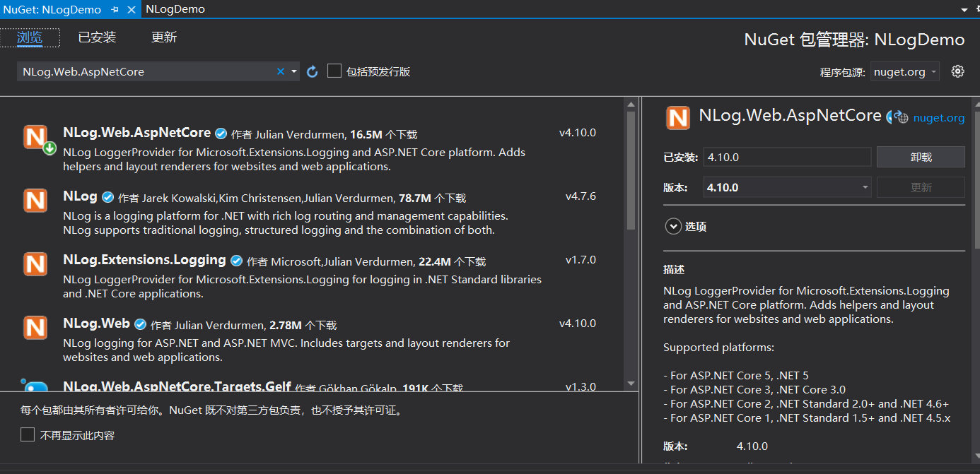Image resolution: width=980 pixels, height=474 pixels.
Task: Select NLog.Web.AspNetCore package title
Action: pyautogui.click(x=136, y=132)
